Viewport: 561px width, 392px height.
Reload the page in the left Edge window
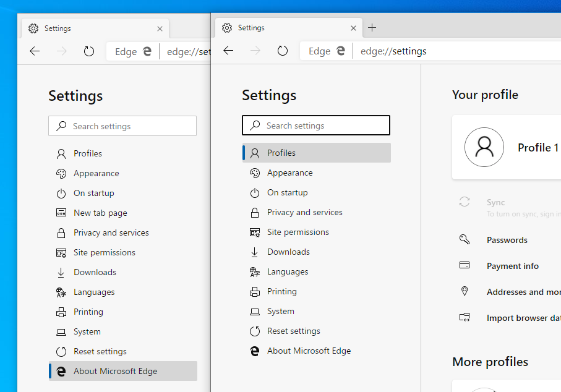pyautogui.click(x=88, y=51)
